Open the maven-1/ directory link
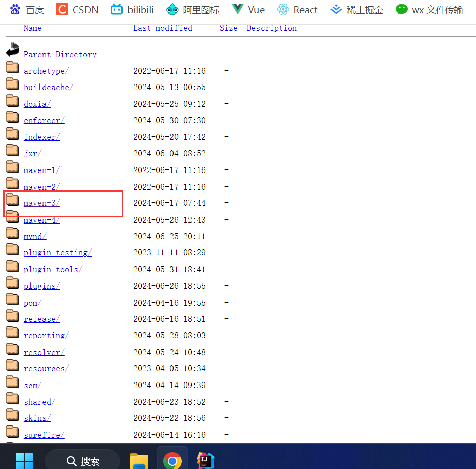 pyautogui.click(x=42, y=170)
